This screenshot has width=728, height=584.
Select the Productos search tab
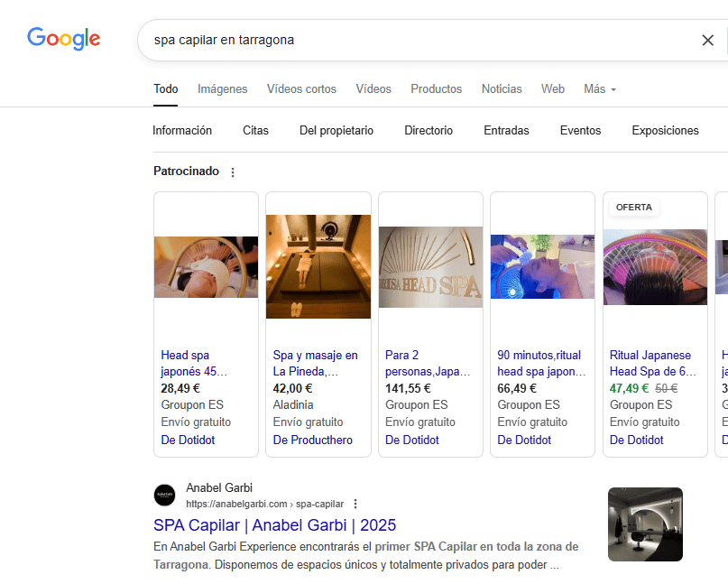pos(436,89)
